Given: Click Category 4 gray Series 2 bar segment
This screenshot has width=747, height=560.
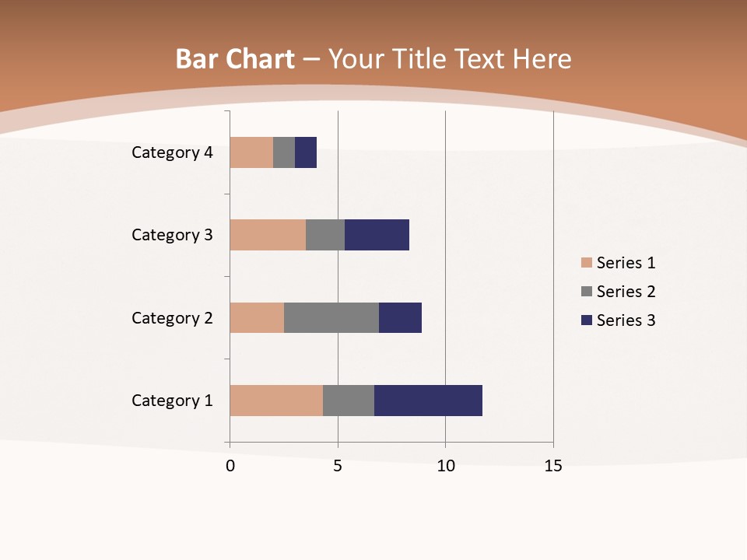Looking at the screenshot, I should (x=284, y=152).
